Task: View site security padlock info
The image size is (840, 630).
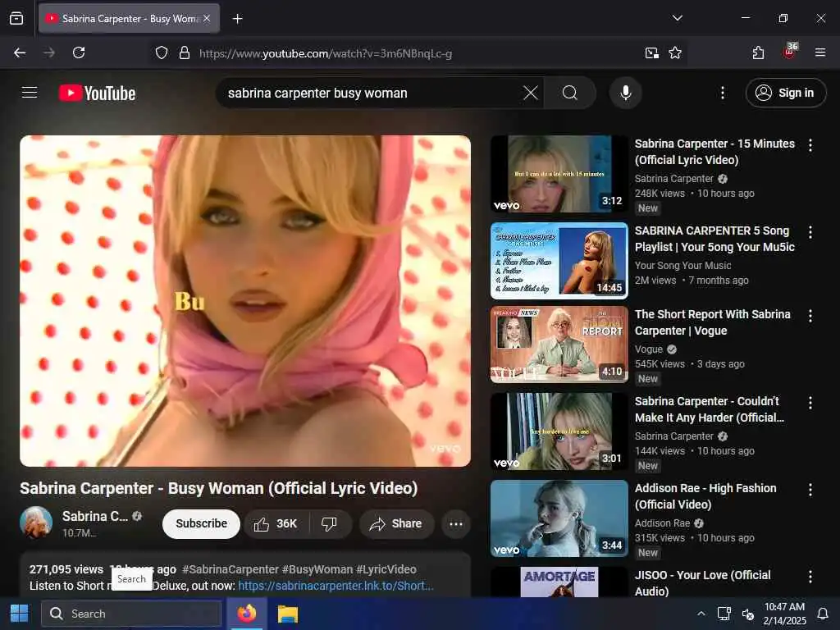Action: click(185, 52)
